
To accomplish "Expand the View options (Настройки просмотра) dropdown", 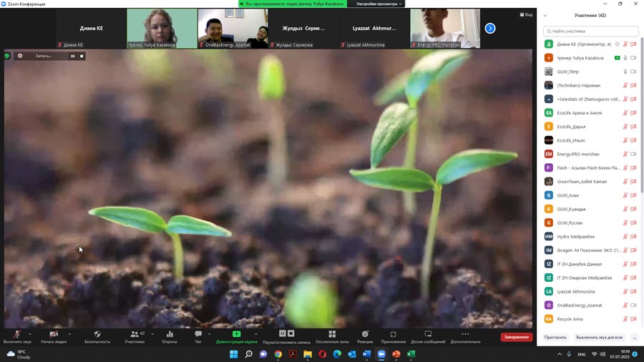I will 380,4.
